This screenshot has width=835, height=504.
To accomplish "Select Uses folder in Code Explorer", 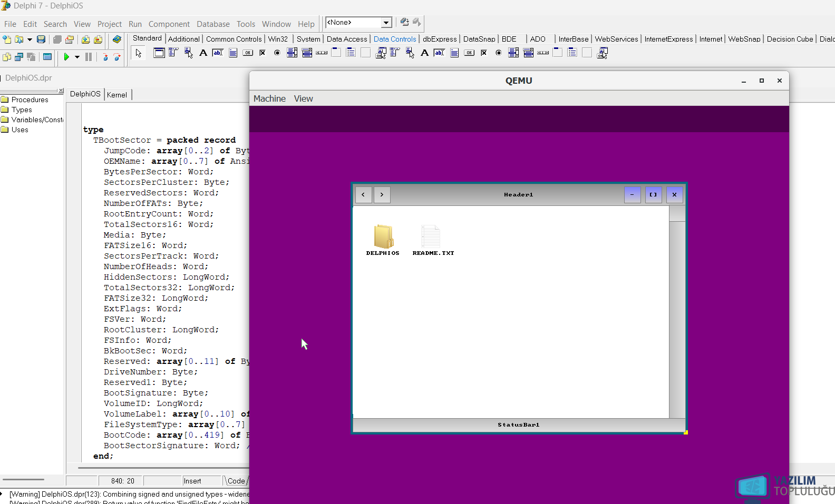I will coord(15,130).
